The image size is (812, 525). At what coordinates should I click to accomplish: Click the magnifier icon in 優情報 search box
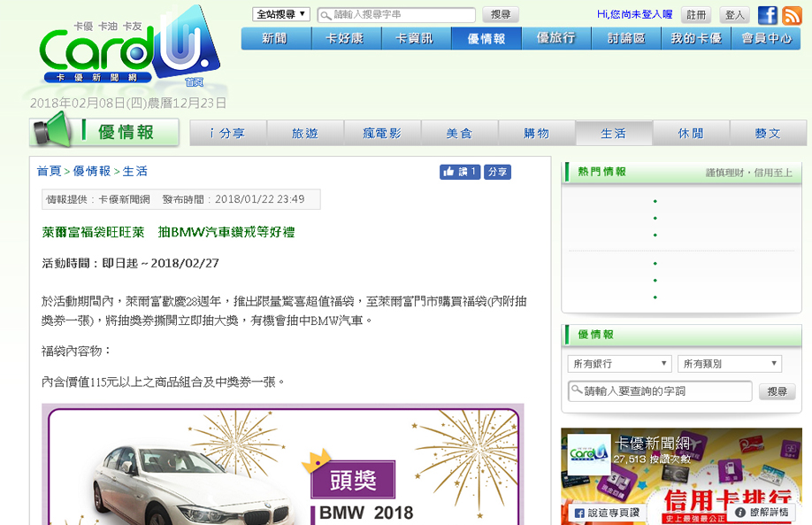[576, 389]
